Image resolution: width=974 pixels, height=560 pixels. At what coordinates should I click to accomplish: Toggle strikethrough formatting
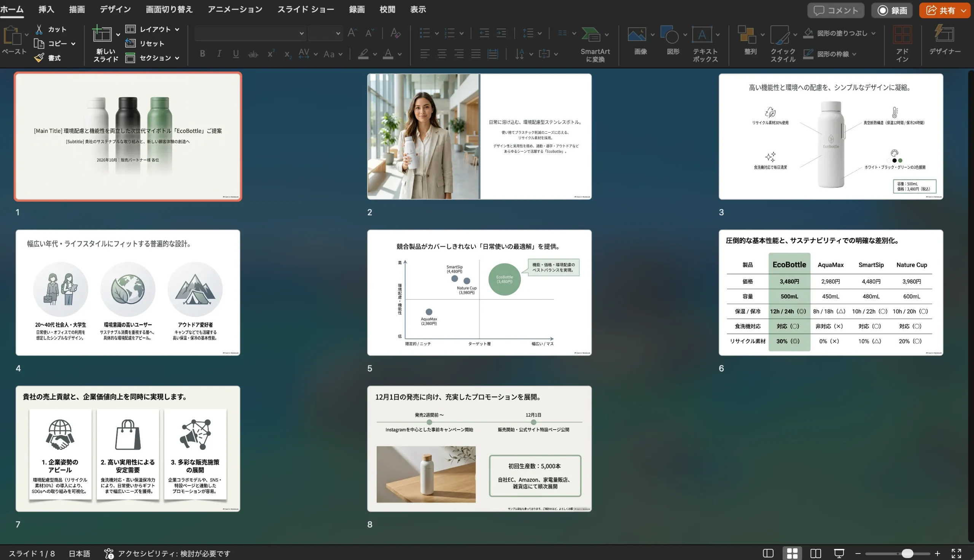coord(253,54)
